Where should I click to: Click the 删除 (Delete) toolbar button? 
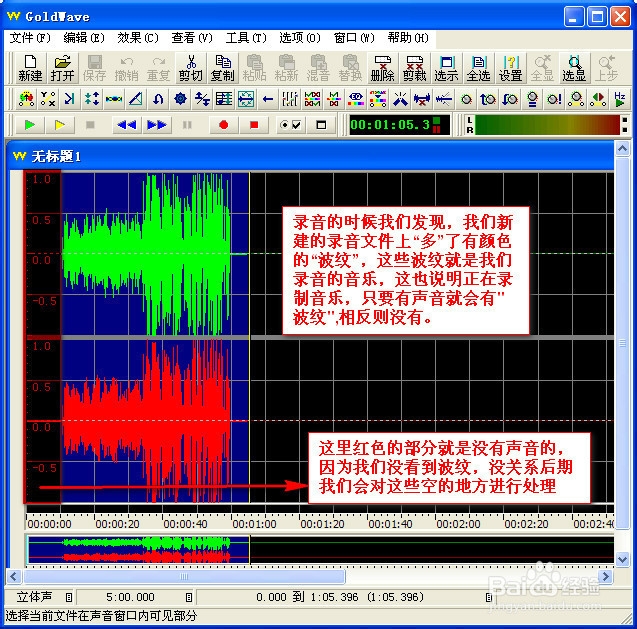[x=382, y=68]
